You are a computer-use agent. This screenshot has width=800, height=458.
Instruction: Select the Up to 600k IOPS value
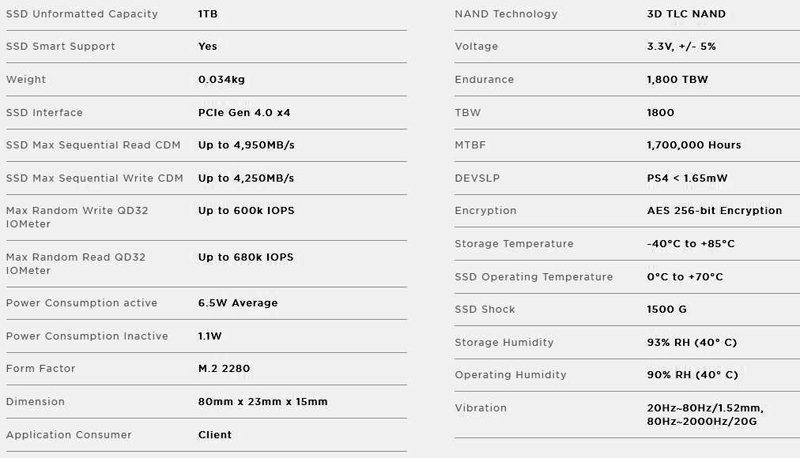pyautogui.click(x=246, y=210)
